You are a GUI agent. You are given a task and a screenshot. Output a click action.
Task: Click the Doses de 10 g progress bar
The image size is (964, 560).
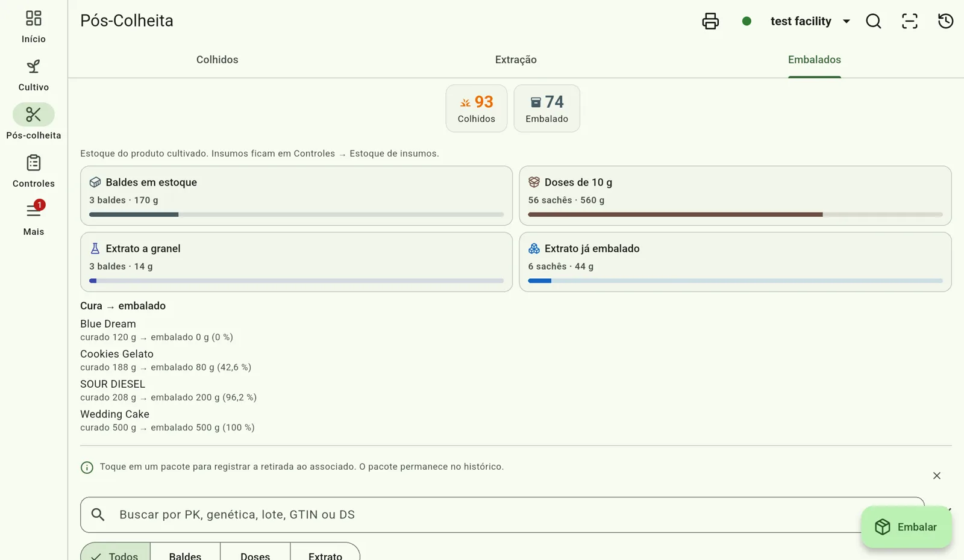pyautogui.click(x=735, y=214)
